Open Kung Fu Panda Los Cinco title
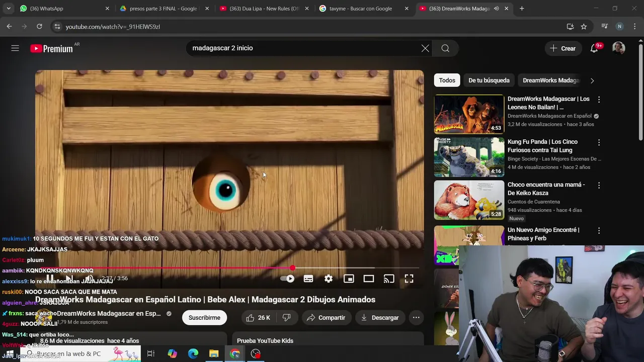The image size is (644, 362). coord(542,146)
